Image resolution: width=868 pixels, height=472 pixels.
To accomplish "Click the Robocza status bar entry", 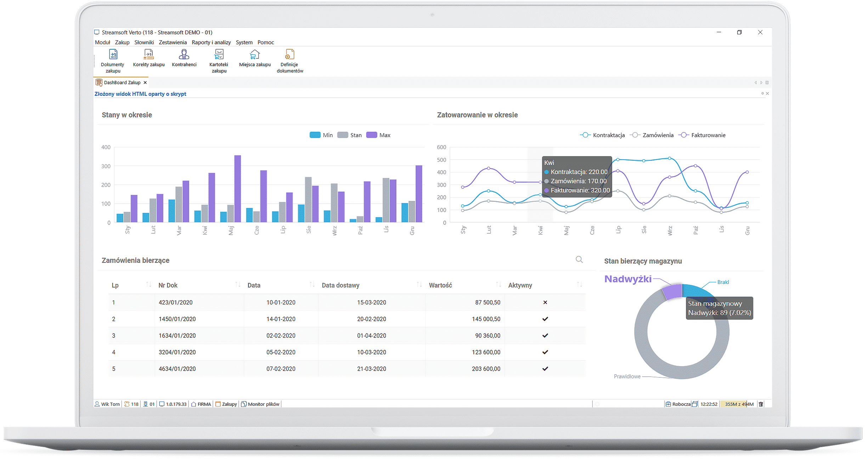I will 678,404.
